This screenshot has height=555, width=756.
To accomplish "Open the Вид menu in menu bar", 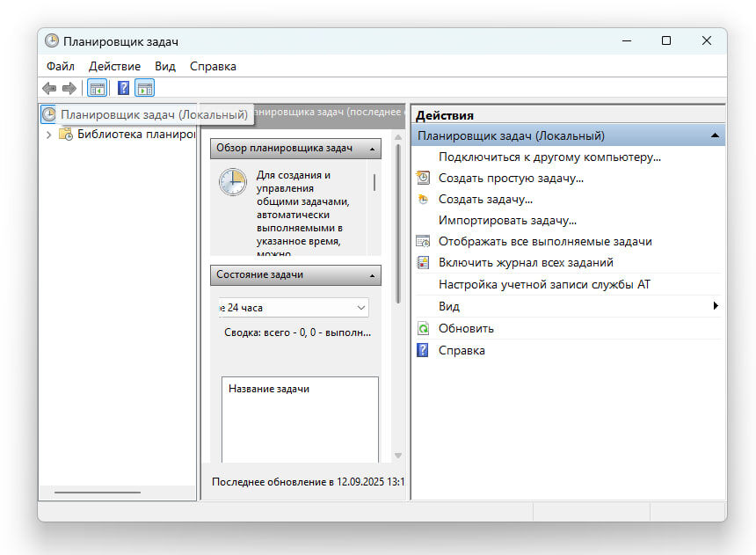I will tap(165, 66).
